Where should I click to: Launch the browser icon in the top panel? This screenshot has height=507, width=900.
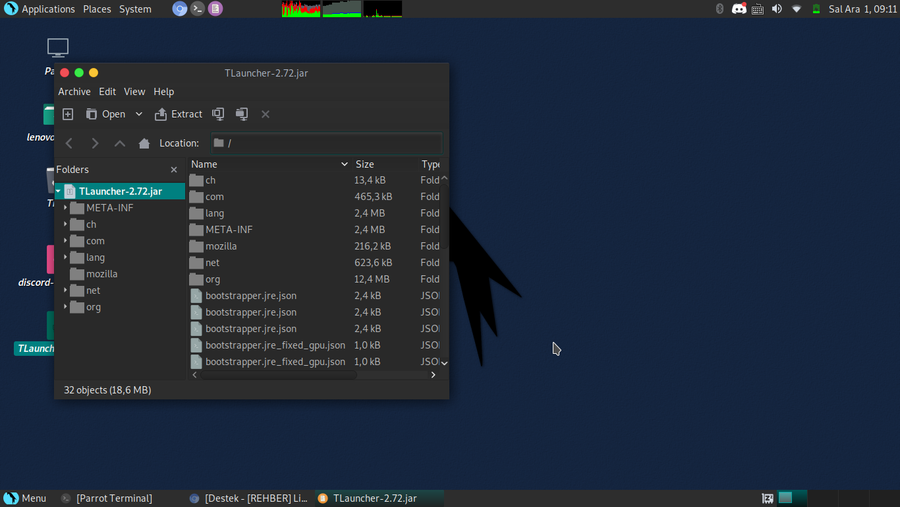click(x=180, y=9)
